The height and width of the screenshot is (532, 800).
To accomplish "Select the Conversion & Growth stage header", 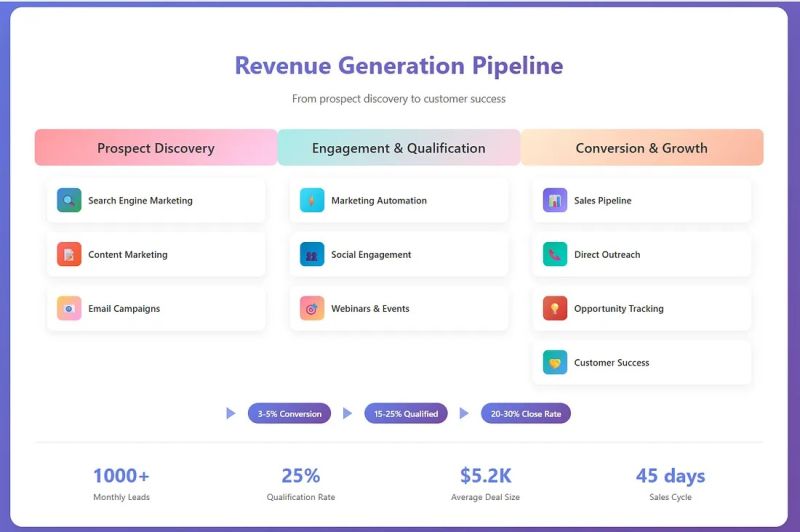I will (642, 148).
